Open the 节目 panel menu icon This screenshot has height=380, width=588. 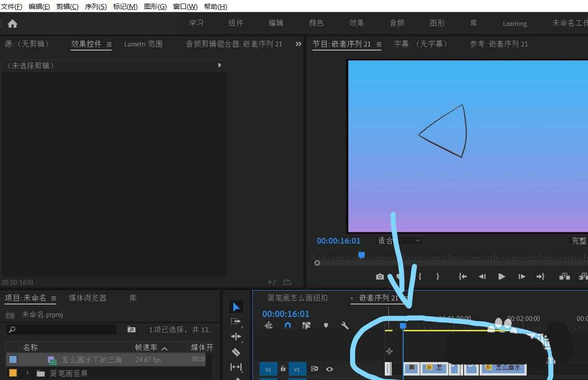379,44
